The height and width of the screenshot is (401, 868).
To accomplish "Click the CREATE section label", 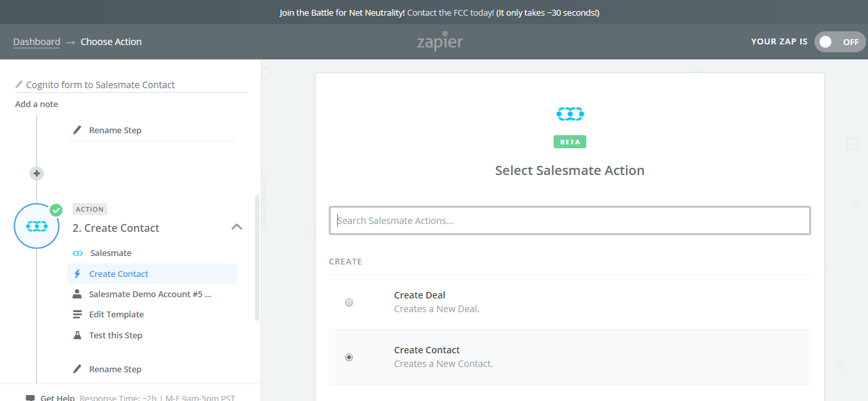I will [345, 261].
